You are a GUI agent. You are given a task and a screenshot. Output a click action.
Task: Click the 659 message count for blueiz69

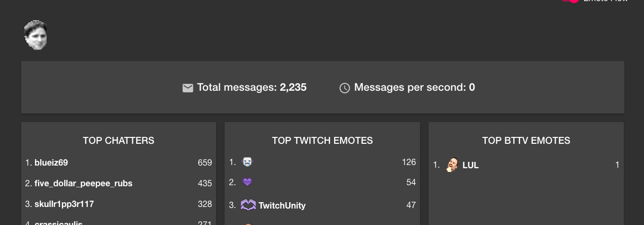click(x=205, y=162)
